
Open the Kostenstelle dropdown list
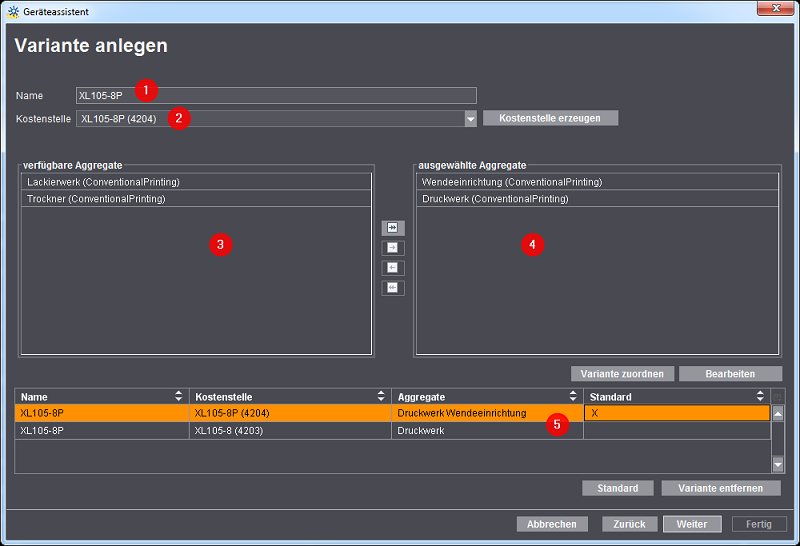[470, 119]
